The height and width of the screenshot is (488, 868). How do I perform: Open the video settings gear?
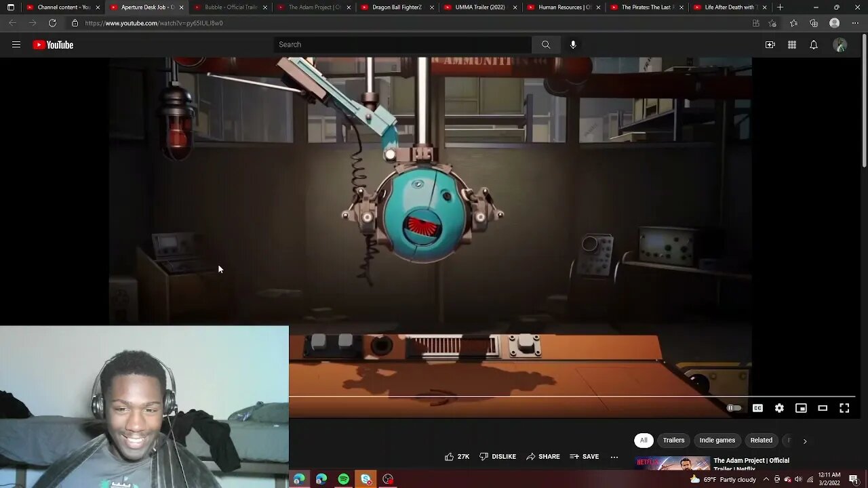click(x=779, y=408)
